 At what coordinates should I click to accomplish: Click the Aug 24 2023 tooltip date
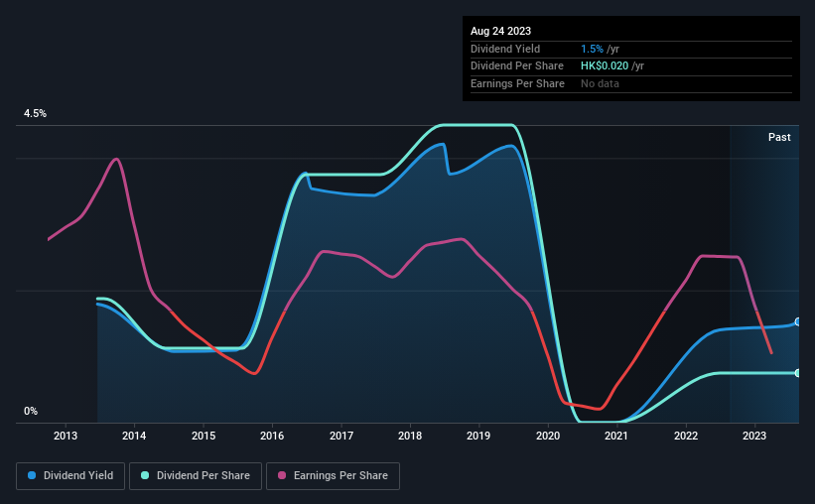[500, 31]
